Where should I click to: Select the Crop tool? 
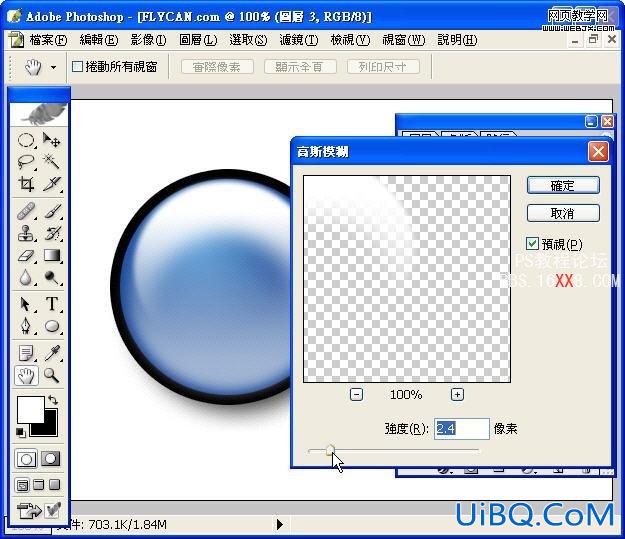pos(26,184)
